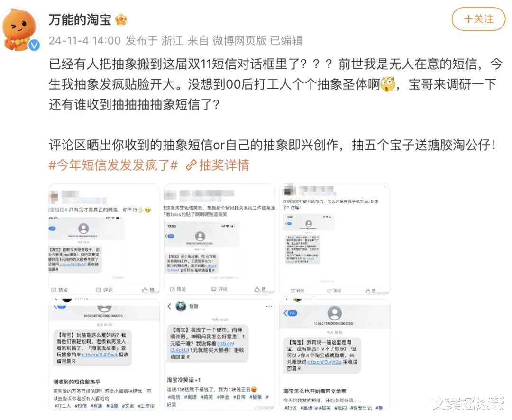Click the chain link icon before 抽奖详情
The image size is (512, 420).
click(x=191, y=165)
